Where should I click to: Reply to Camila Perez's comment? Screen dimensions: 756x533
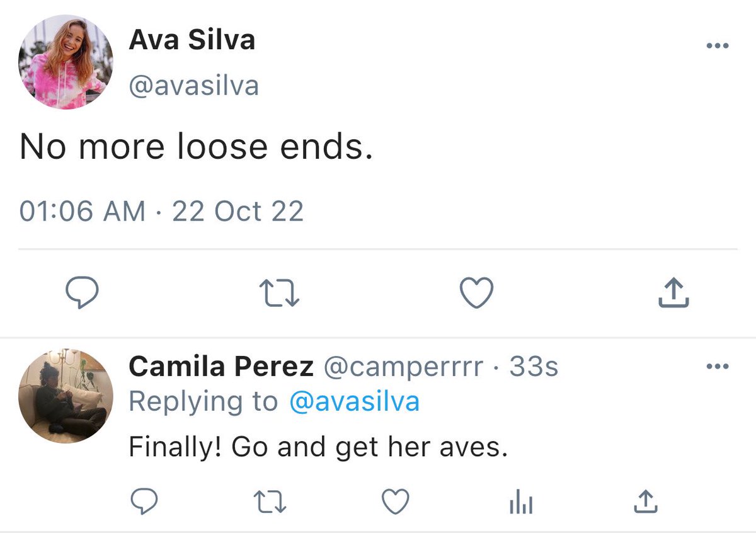pos(144,502)
